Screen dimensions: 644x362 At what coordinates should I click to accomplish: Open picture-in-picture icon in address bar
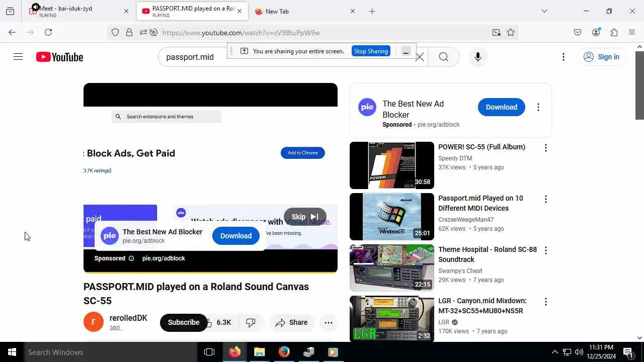[497, 32]
